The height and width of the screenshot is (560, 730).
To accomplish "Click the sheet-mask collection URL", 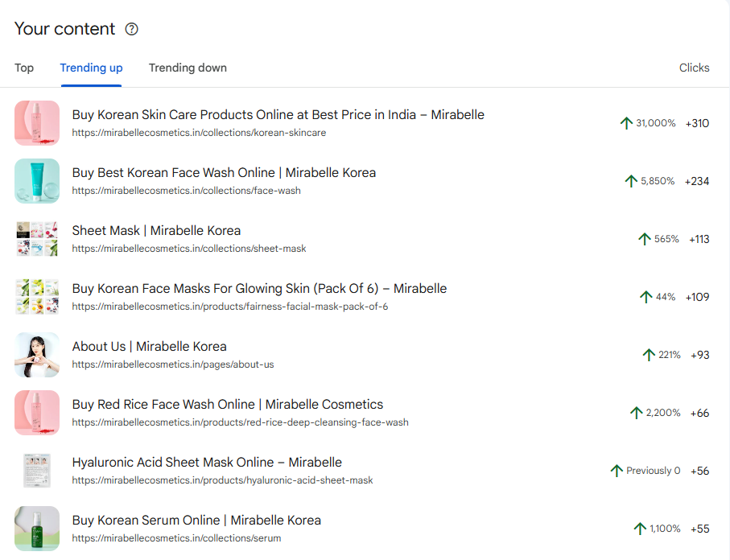I will click(188, 249).
